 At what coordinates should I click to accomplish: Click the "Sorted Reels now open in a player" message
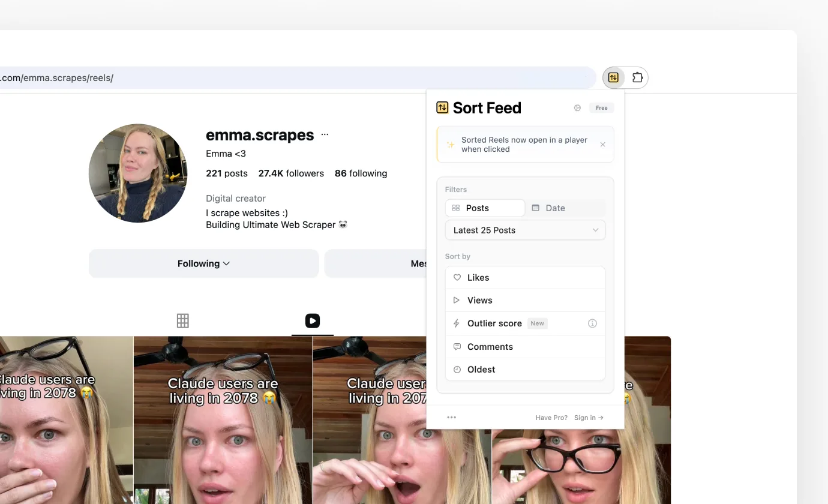524,145
